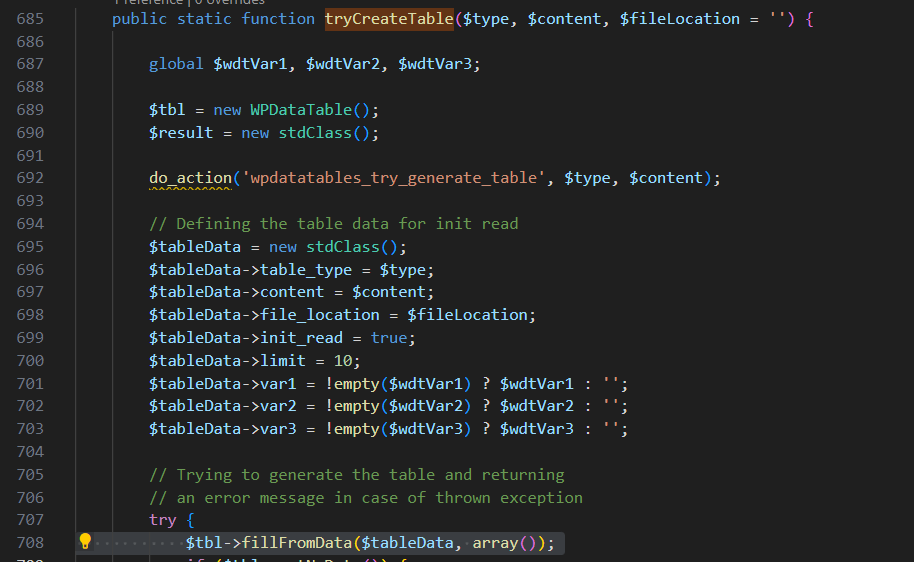Click the highlighted tryCreateTable function name

coord(389,19)
